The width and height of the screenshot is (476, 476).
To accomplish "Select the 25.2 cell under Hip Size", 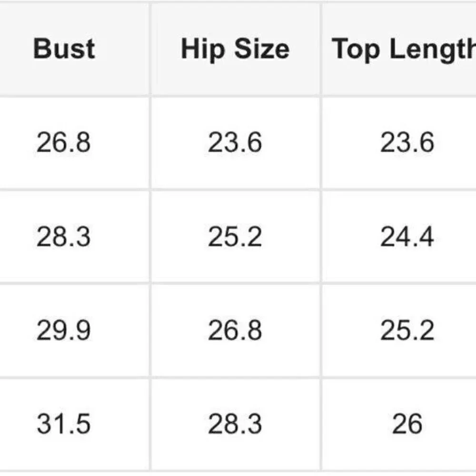I will coord(235,237).
